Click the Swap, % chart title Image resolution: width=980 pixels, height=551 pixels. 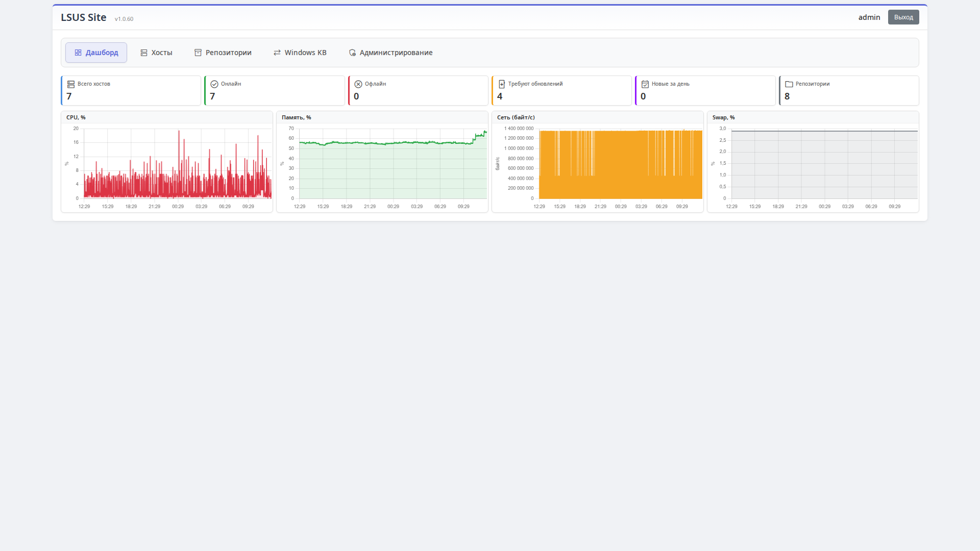[x=724, y=117]
